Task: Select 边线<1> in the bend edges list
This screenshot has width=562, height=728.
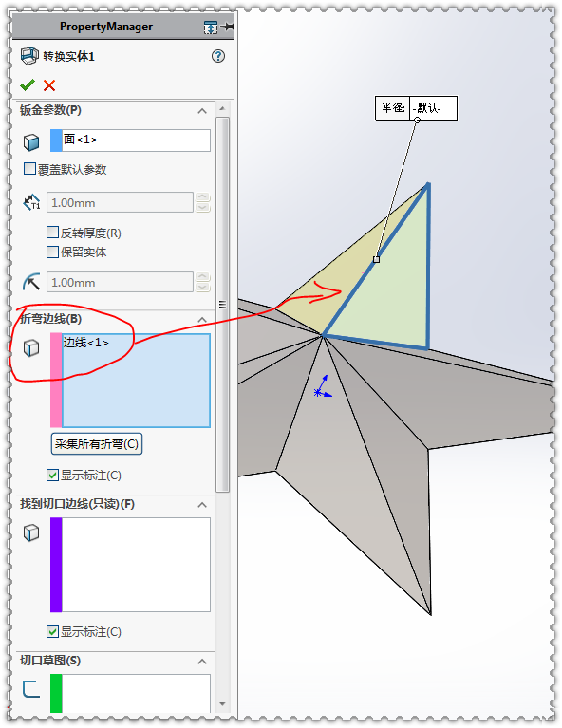Action: coord(86,343)
